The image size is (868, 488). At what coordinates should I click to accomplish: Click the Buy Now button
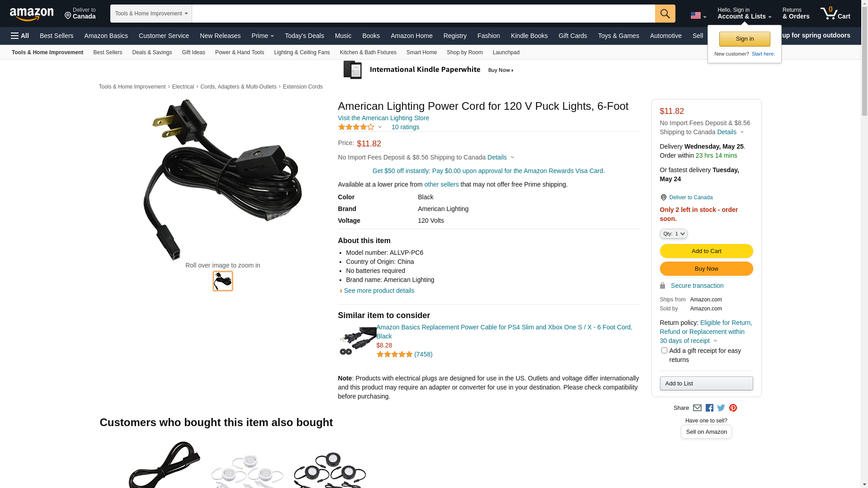[x=706, y=269]
